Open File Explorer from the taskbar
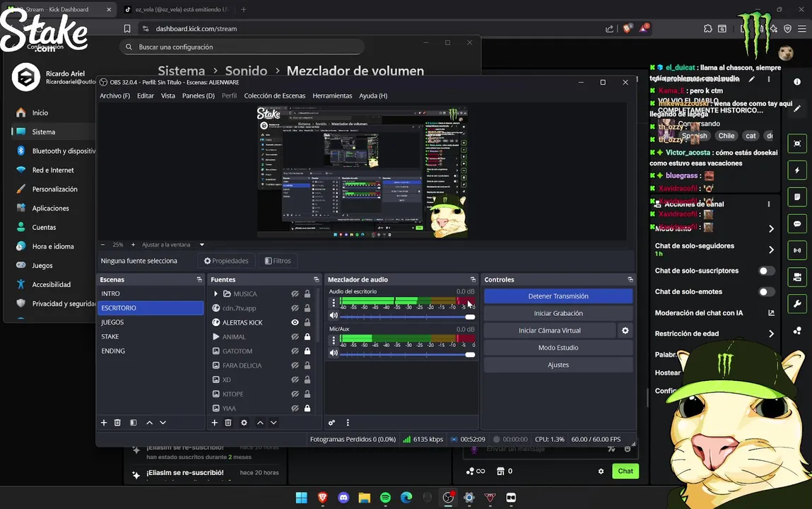Screen dimensions: 812x509 coord(364,498)
